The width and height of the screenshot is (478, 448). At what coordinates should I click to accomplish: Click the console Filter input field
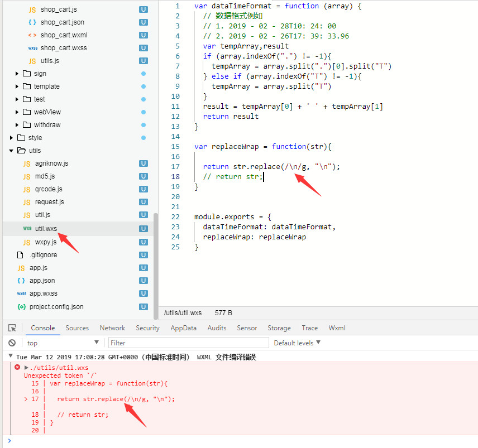click(188, 343)
